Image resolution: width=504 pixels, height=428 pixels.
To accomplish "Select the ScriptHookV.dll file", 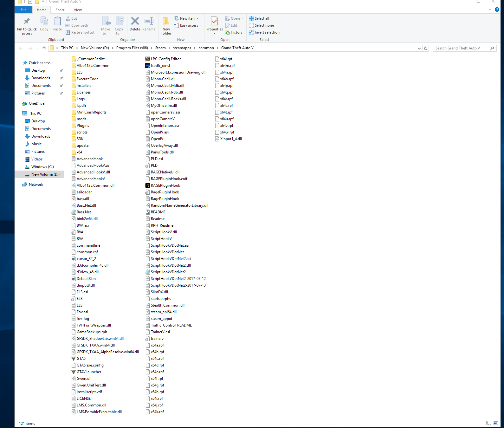I will (x=161, y=232).
